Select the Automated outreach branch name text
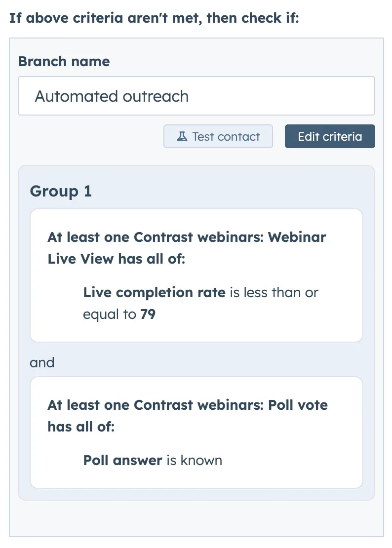The image size is (392, 548). click(112, 96)
